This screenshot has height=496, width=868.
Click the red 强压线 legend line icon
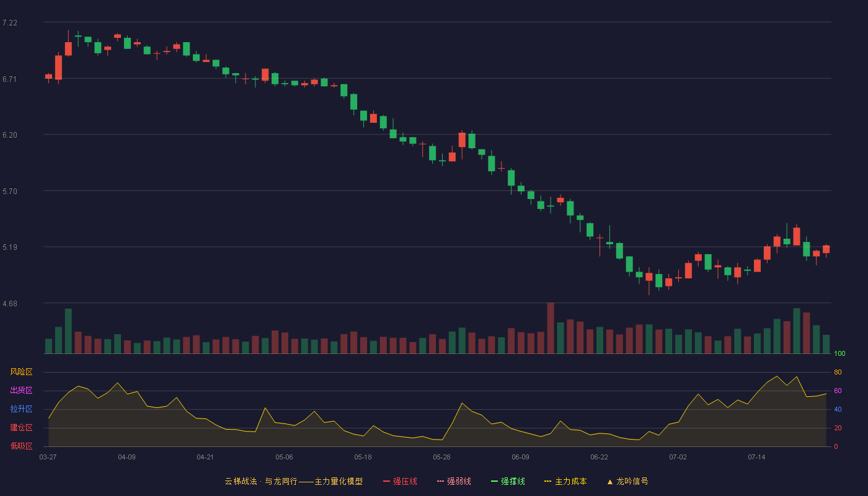click(x=387, y=481)
